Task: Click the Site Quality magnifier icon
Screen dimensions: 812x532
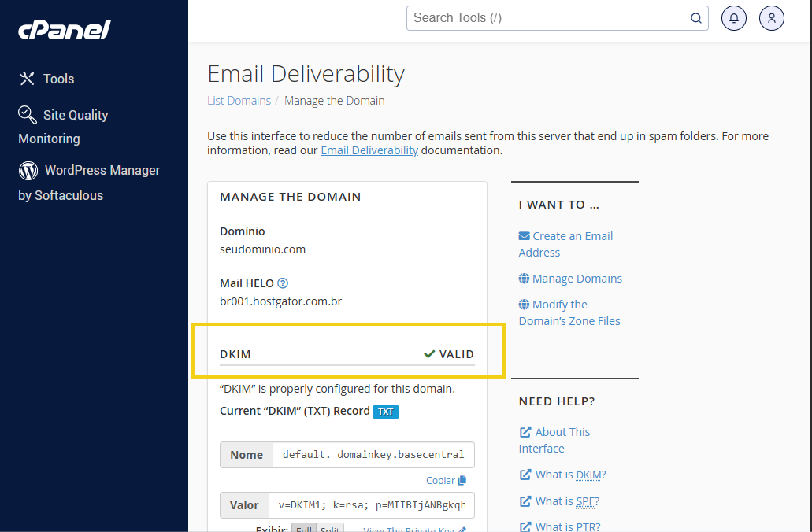Action: click(28, 115)
